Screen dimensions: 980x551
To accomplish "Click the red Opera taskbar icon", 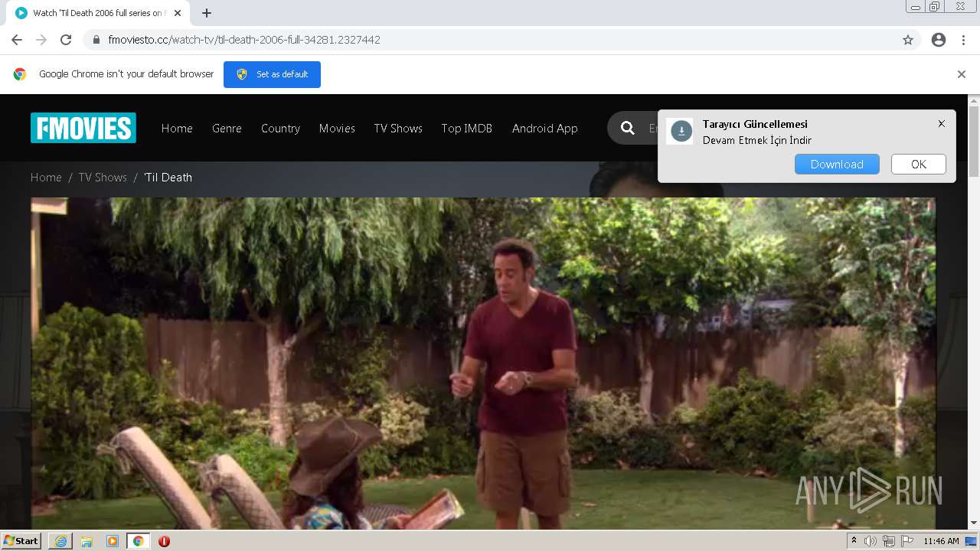I will 164,541.
